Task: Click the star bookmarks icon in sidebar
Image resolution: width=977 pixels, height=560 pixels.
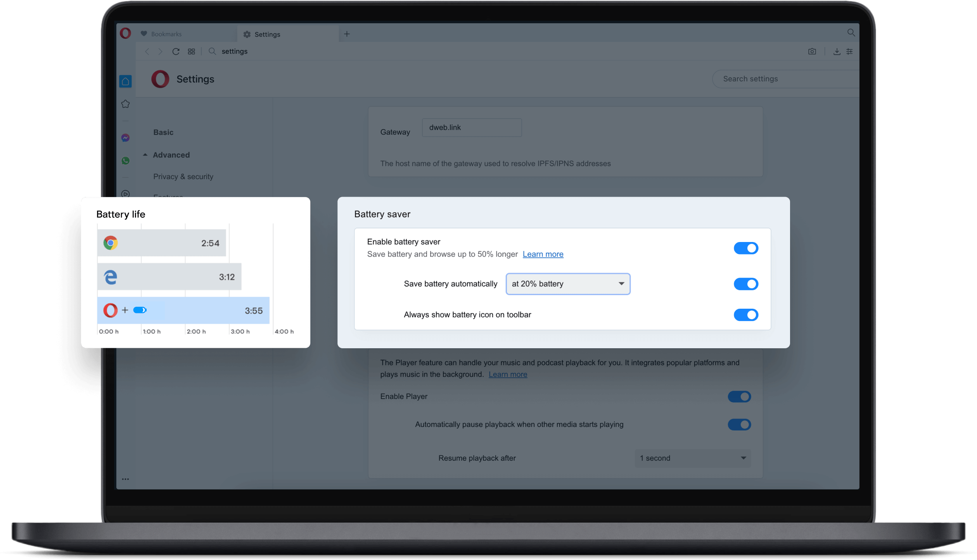Action: point(125,104)
